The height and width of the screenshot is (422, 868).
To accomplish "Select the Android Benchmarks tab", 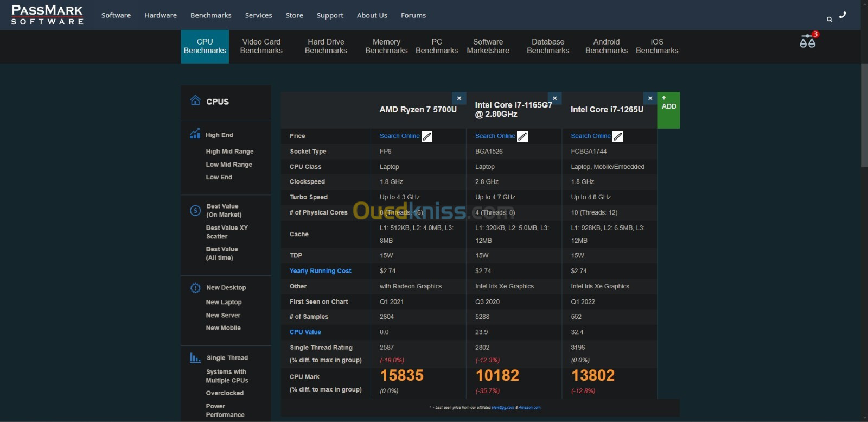I will tap(607, 46).
